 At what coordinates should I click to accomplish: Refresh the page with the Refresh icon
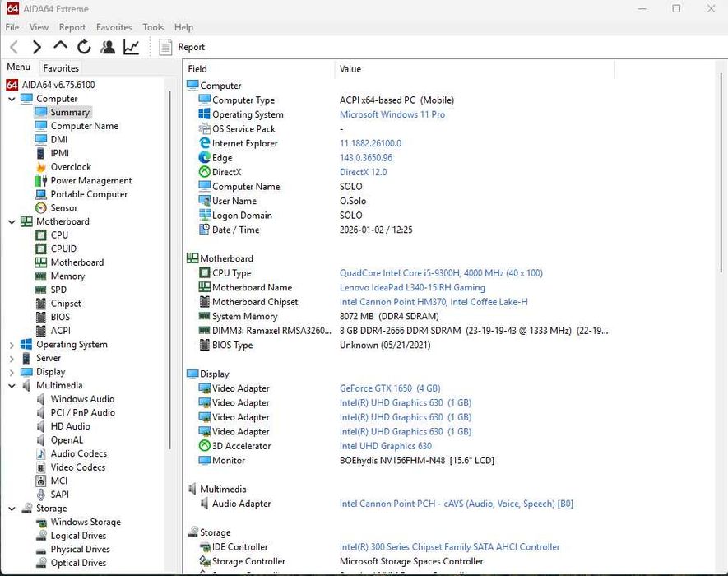[84, 47]
